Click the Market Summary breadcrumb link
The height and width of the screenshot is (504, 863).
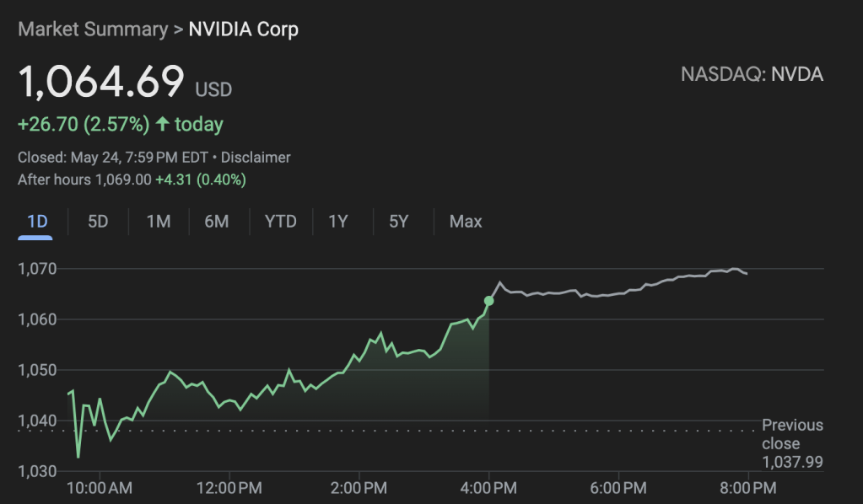[93, 29]
